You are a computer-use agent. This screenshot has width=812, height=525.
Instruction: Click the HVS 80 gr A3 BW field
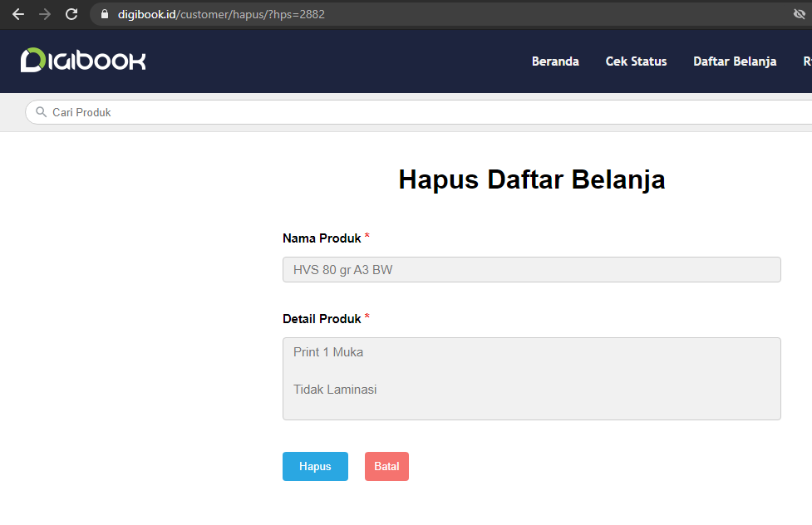531,270
